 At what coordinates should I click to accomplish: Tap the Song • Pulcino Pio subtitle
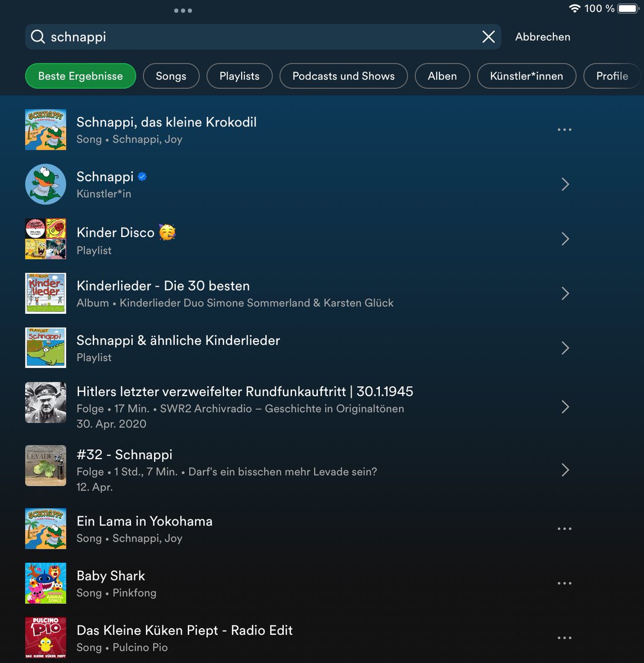(x=122, y=648)
